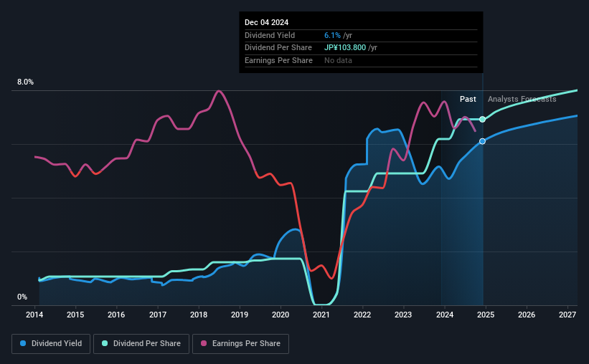Click the 2019 x-axis year label
The image size is (589, 364).
(x=240, y=315)
